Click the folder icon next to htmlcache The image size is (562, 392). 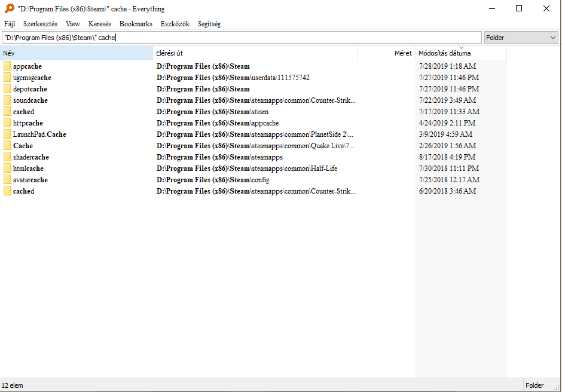pos(7,169)
